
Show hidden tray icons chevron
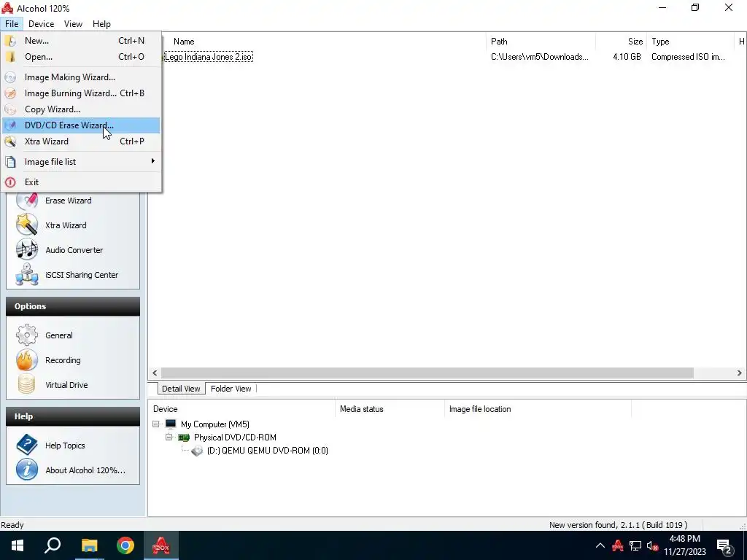coord(600,545)
